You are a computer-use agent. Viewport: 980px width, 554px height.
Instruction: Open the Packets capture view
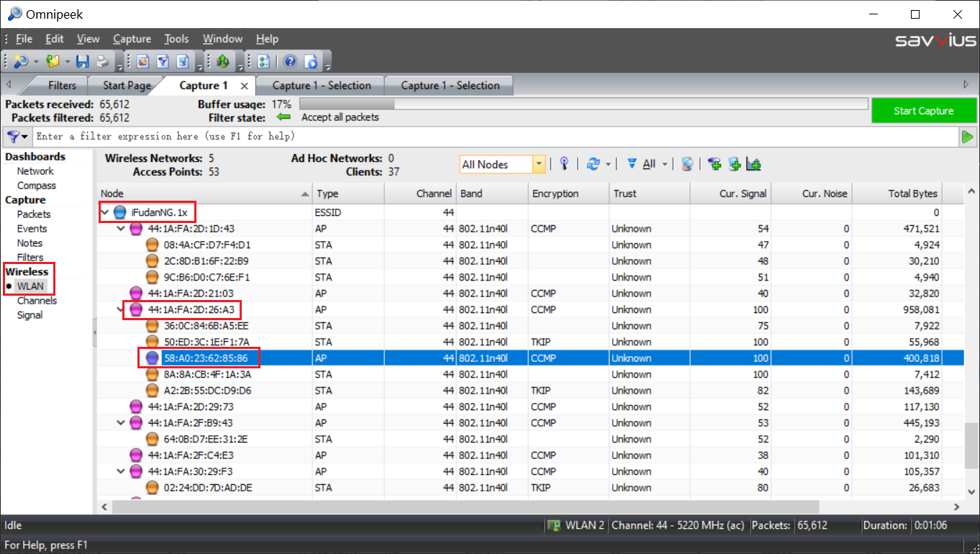34,214
